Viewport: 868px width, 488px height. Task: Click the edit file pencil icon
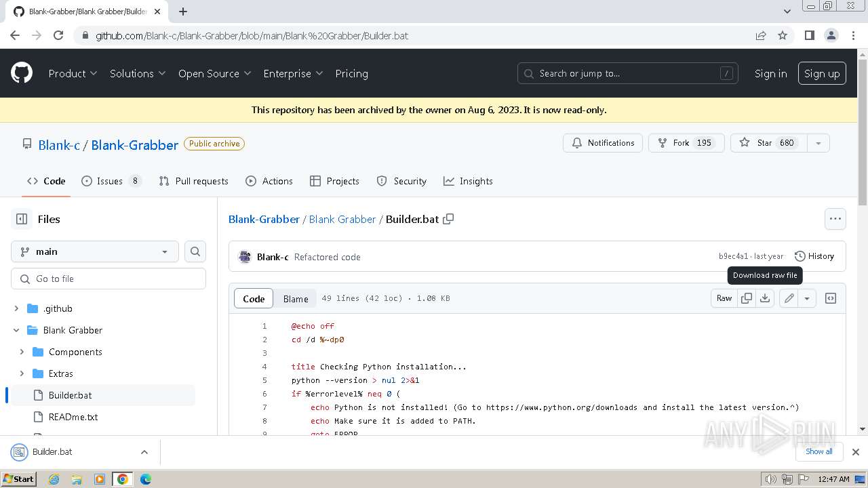click(x=789, y=298)
